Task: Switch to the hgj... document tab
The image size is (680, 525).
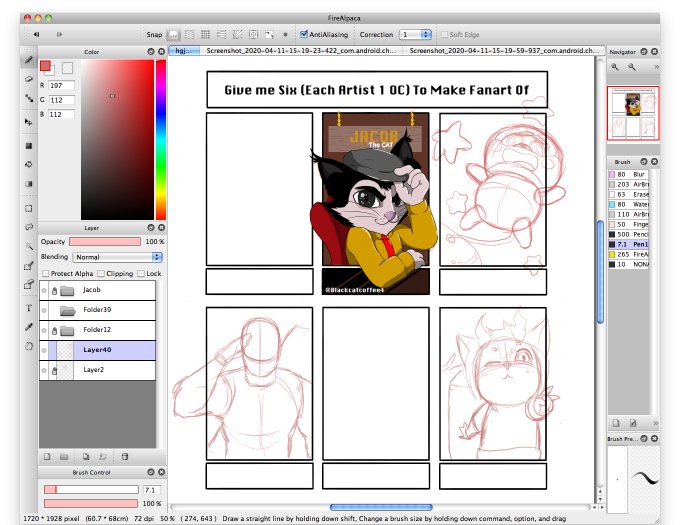Action: (x=184, y=51)
